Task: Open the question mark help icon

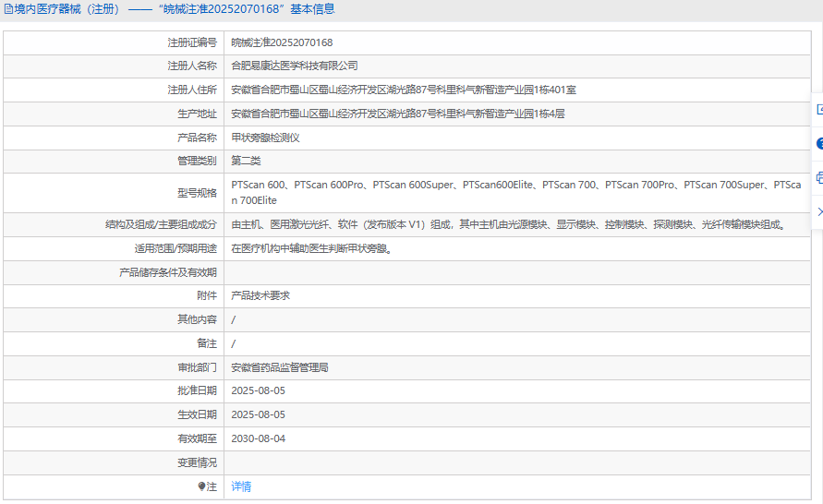Action: click(x=818, y=144)
